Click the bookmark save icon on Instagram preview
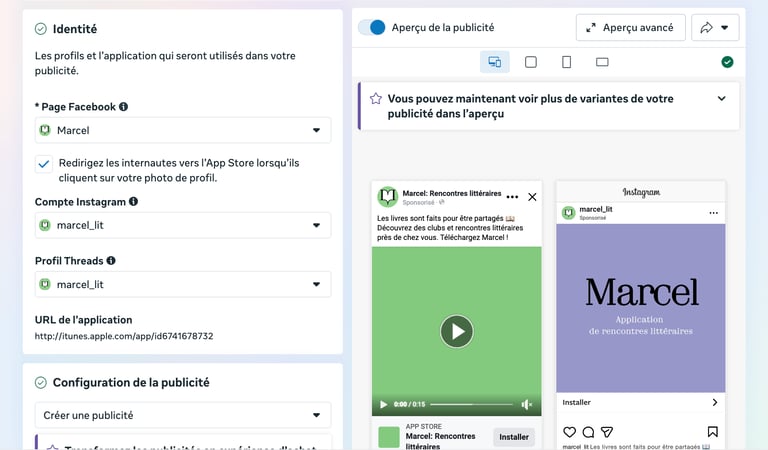 [713, 432]
